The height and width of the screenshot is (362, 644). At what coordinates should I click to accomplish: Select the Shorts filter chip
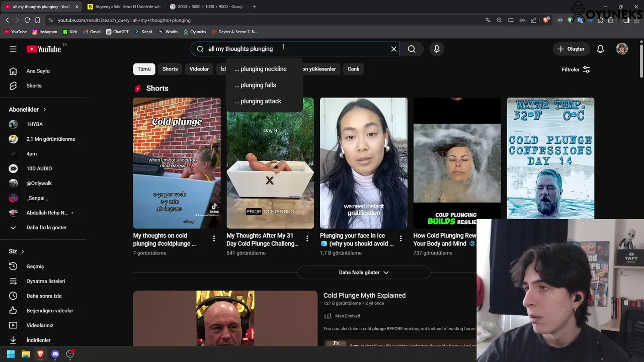click(x=170, y=69)
